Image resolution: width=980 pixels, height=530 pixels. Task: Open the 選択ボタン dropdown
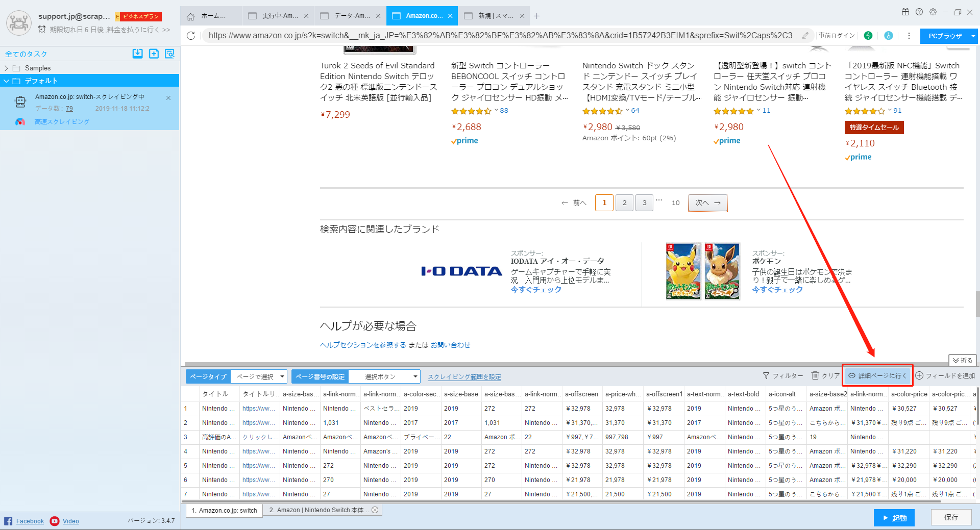(x=384, y=376)
